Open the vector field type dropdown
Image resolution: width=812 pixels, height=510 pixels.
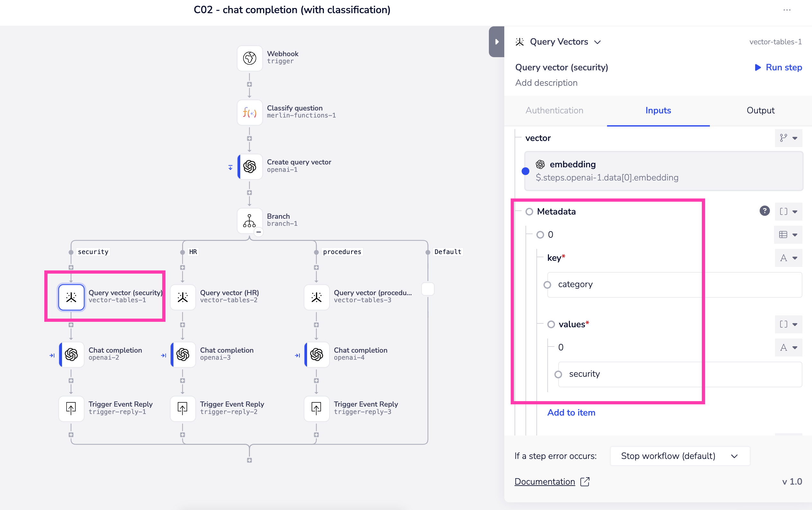point(788,138)
